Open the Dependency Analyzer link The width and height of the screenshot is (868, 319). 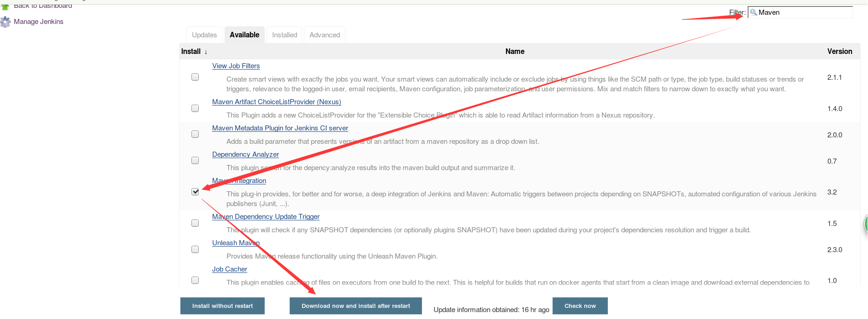[245, 154]
